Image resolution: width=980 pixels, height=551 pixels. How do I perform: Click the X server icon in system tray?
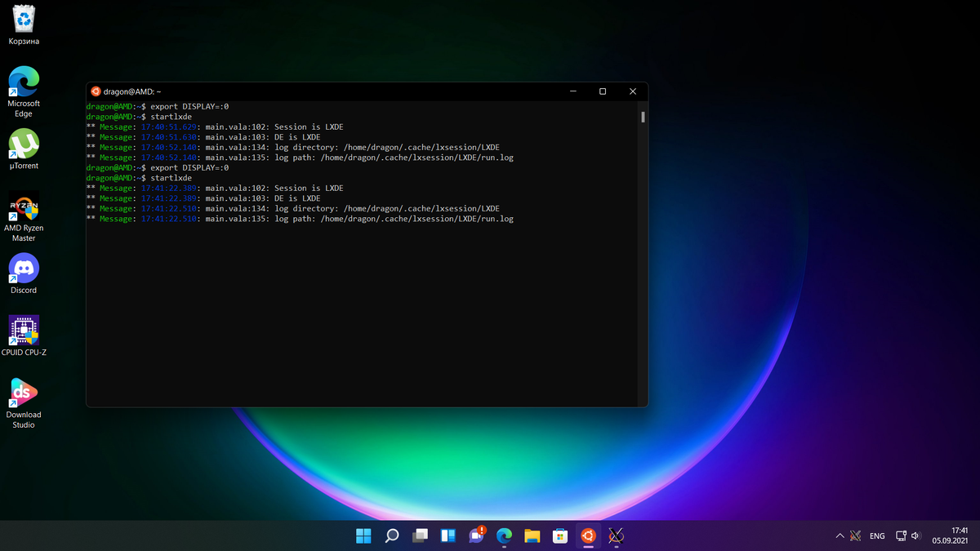(855, 536)
